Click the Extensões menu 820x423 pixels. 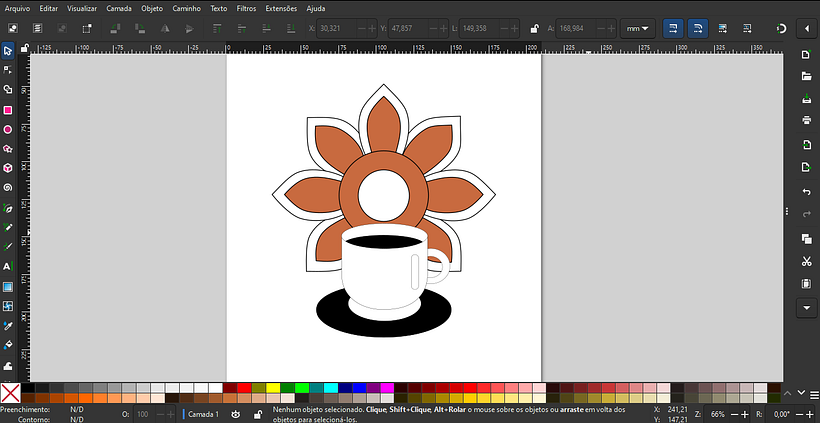[x=282, y=8]
